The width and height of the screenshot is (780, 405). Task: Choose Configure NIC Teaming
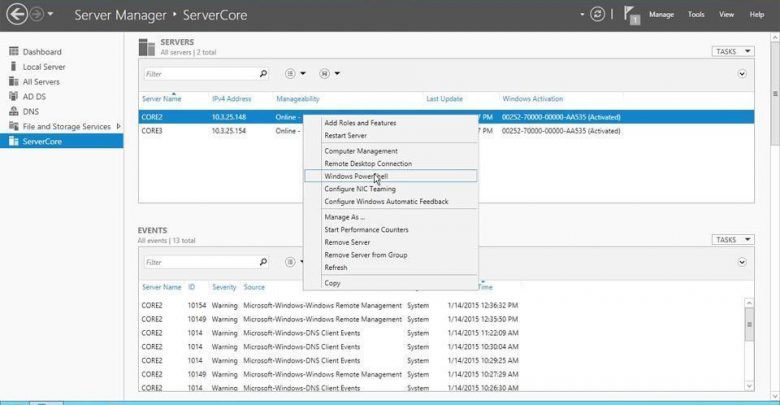pyautogui.click(x=390, y=189)
